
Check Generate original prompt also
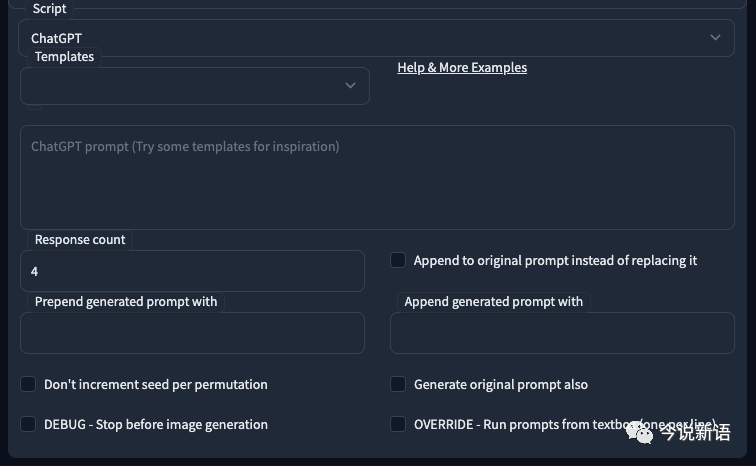coord(398,384)
